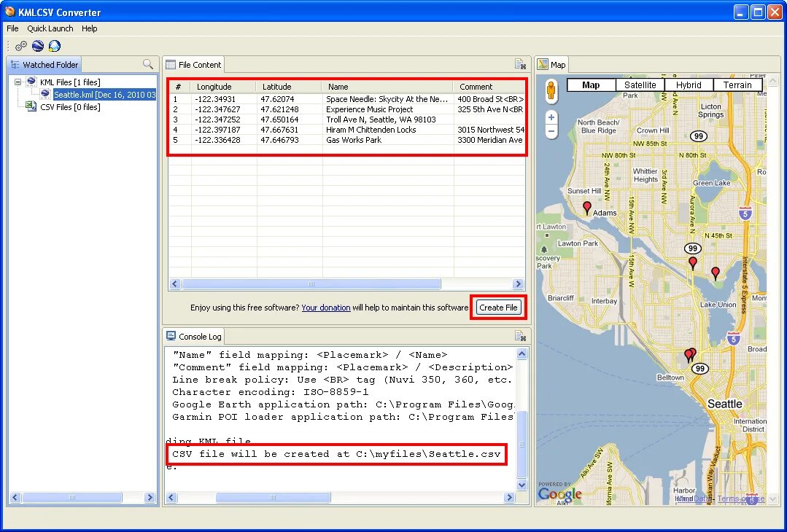This screenshot has width=787, height=532.
Task: Click the CSV file will be created log line
Action: [x=336, y=454]
